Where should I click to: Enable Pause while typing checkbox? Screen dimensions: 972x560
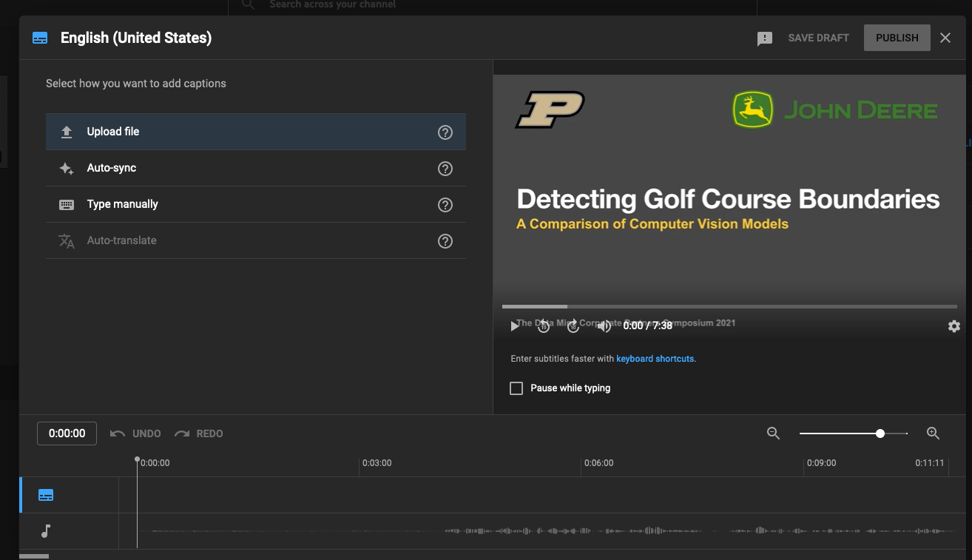(x=516, y=388)
